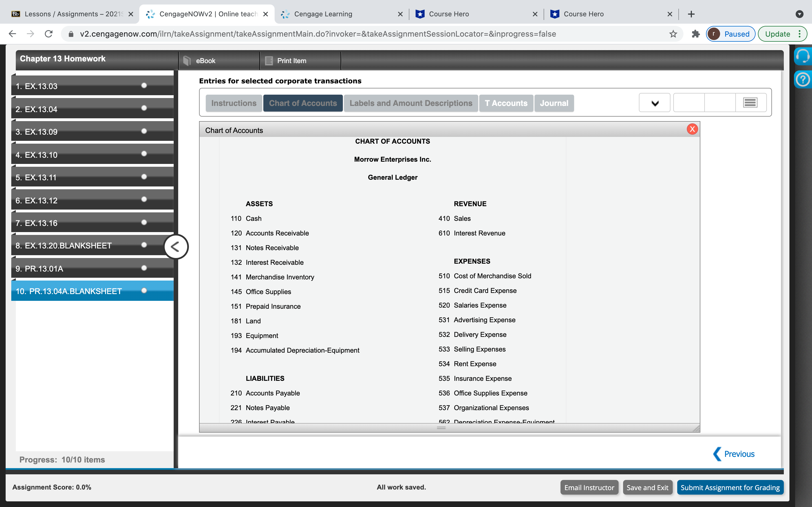Click the headset support icon

[x=803, y=56]
